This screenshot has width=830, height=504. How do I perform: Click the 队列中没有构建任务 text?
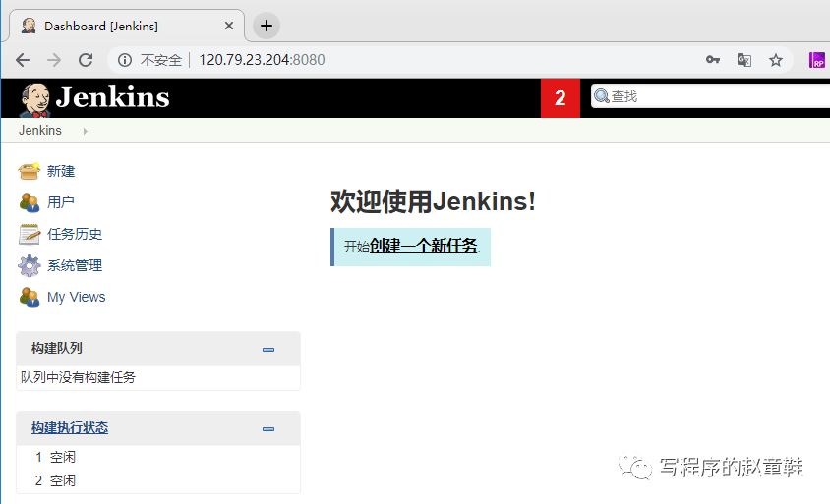[79, 377]
